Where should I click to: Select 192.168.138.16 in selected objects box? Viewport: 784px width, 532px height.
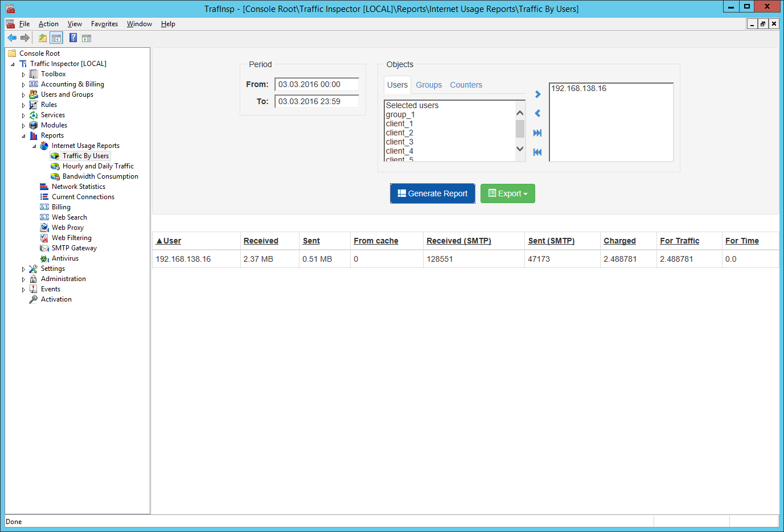579,88
